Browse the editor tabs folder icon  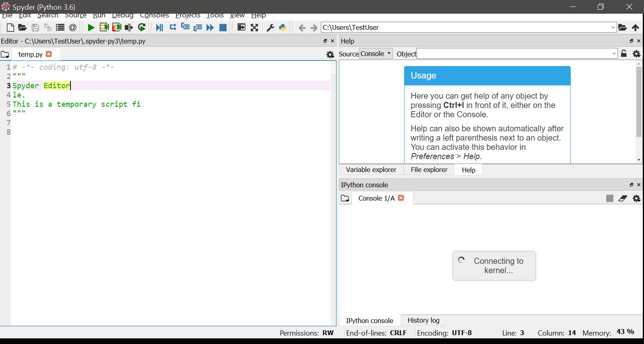click(x=5, y=54)
